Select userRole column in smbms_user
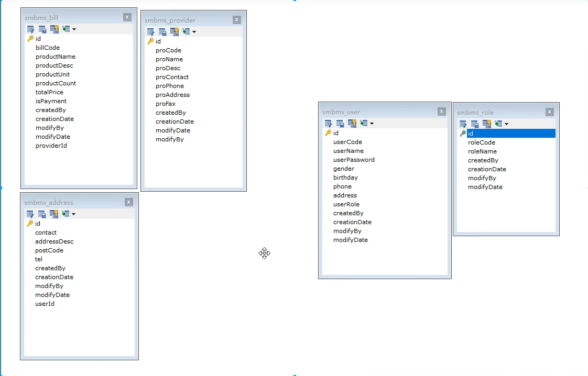The image size is (588, 376). [346, 204]
